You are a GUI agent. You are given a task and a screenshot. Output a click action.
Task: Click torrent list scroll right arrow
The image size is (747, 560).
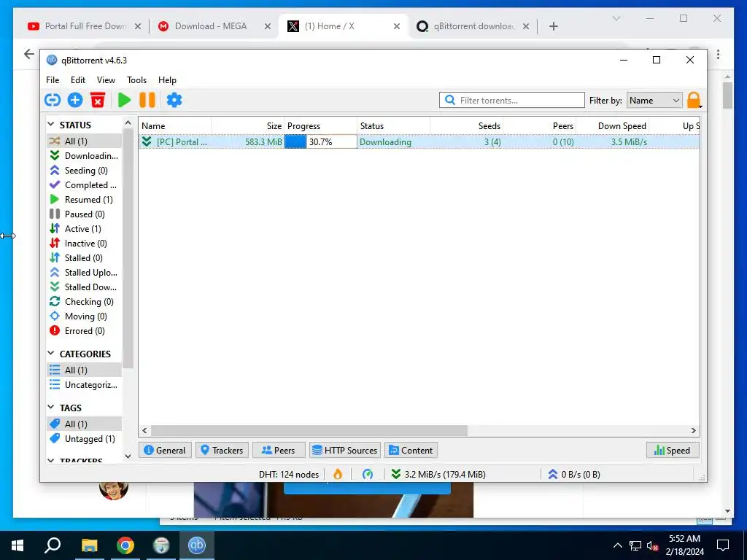694,430
